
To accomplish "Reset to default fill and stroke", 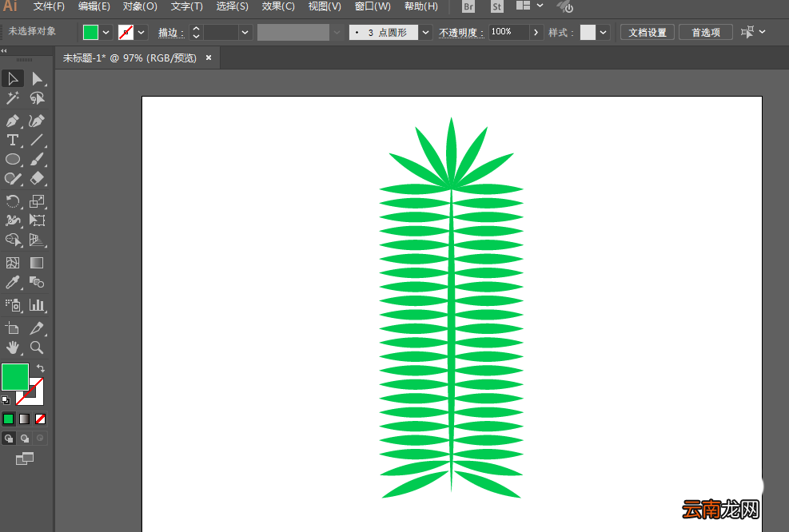I will click(x=6, y=400).
